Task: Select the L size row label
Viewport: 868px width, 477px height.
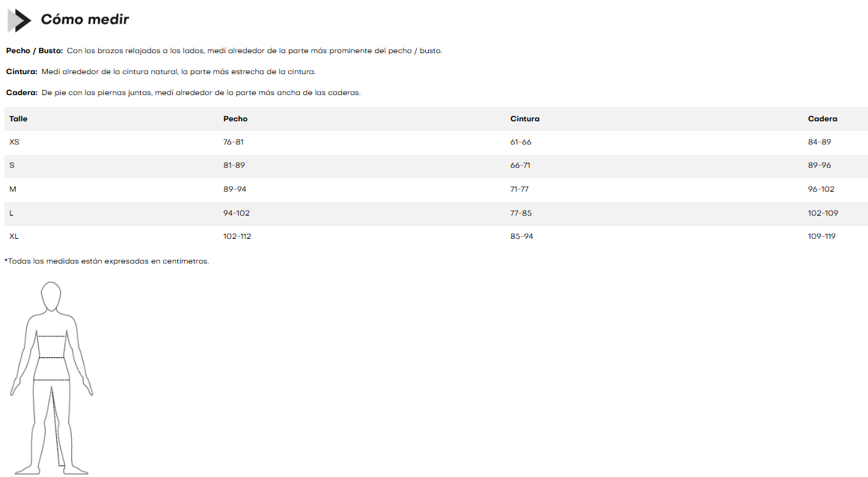Action: coord(11,213)
